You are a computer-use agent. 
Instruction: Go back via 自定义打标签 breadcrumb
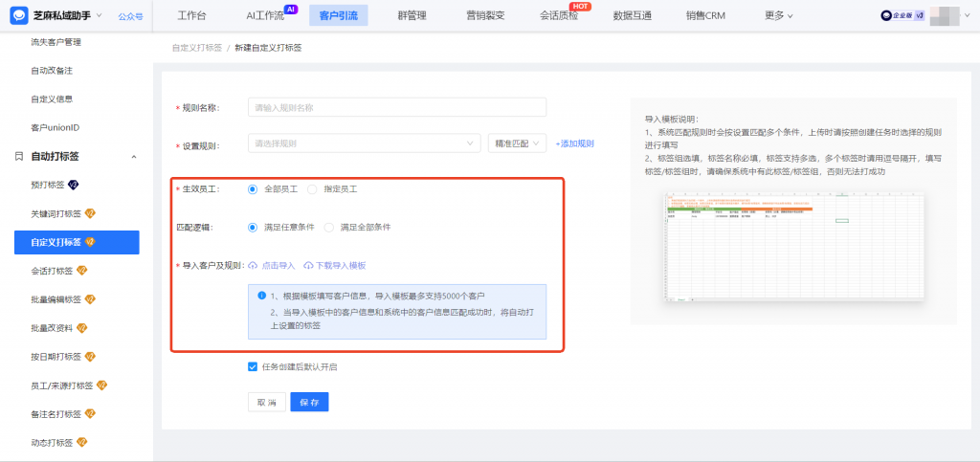tap(197, 48)
